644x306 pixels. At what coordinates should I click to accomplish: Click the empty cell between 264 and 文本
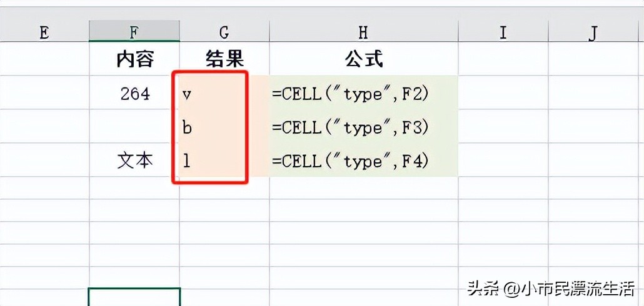pos(134,127)
